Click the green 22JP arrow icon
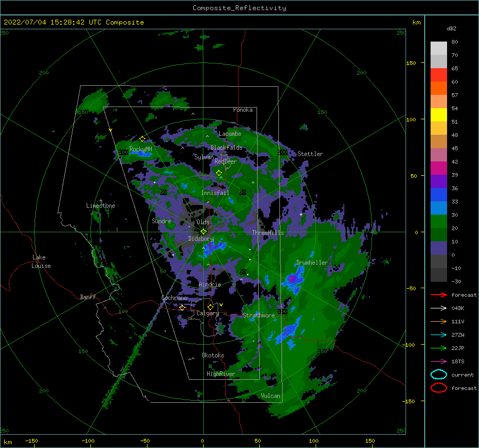This screenshot has width=479, height=448. pyautogui.click(x=439, y=348)
